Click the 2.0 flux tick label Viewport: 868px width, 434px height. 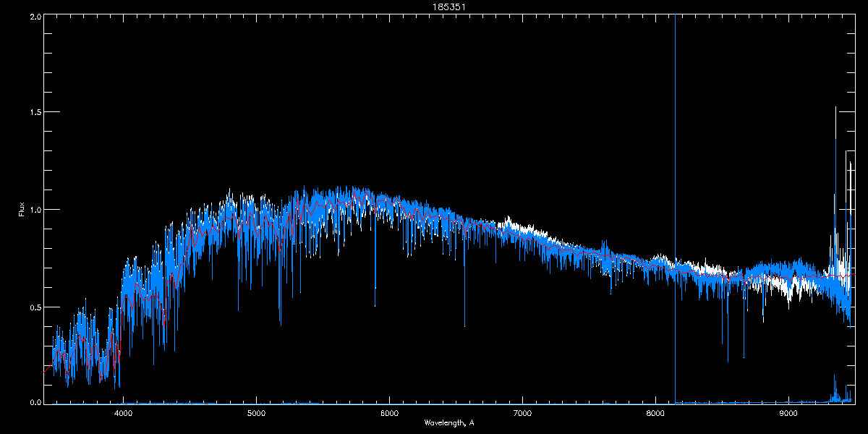[34, 16]
